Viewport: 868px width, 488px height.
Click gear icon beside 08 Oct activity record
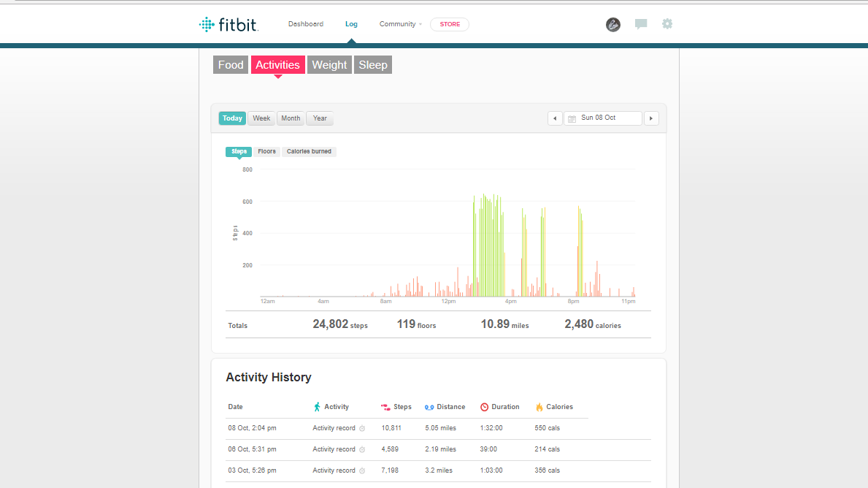click(x=362, y=429)
